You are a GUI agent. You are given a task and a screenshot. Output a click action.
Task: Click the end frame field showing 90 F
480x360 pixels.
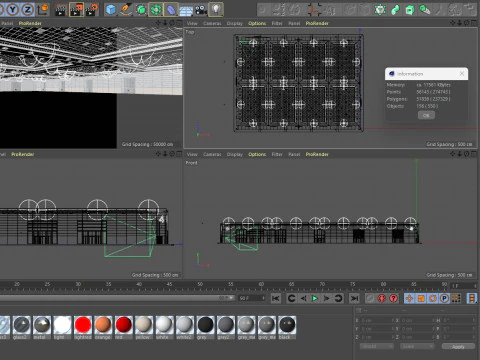pyautogui.click(x=252, y=298)
